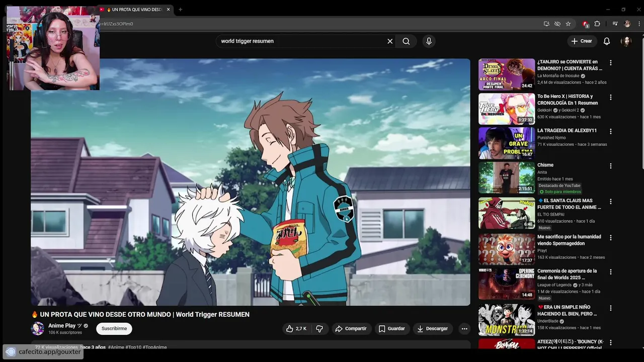Open LA TRAGEDIA DE ALEXBY11 thumbnail
Image resolution: width=644 pixels, height=362 pixels.
tap(507, 143)
